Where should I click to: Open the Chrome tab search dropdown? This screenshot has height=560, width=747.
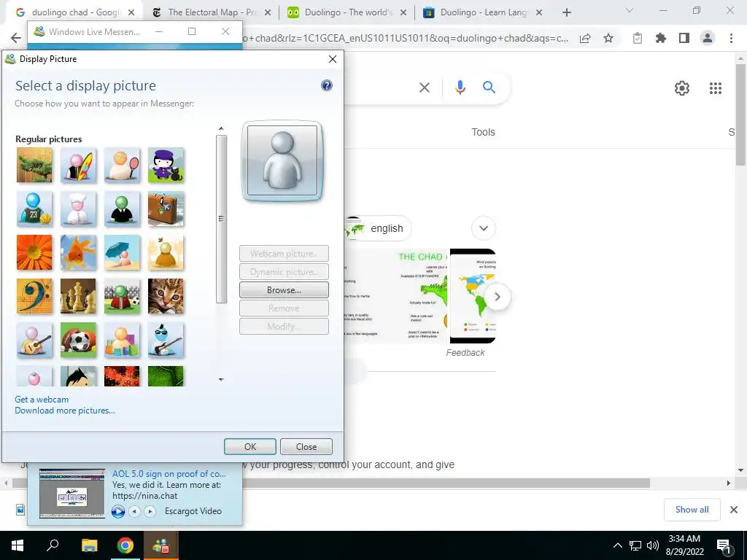coord(629,10)
